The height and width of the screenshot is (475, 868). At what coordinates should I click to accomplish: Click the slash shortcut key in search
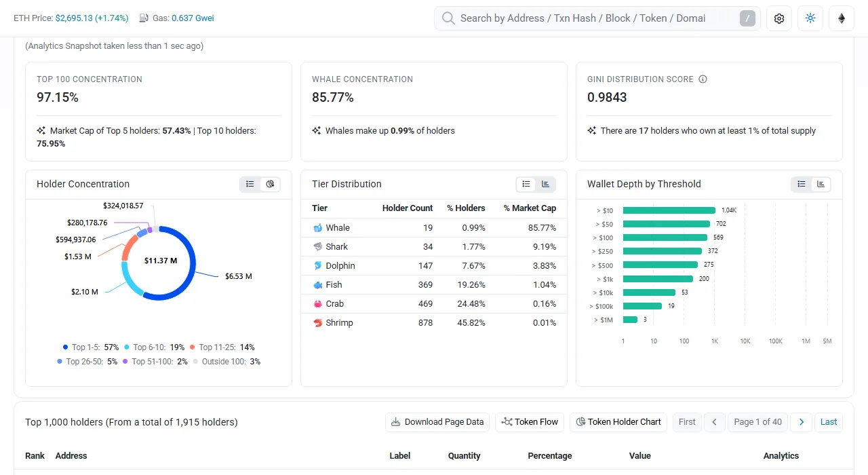[x=747, y=18]
